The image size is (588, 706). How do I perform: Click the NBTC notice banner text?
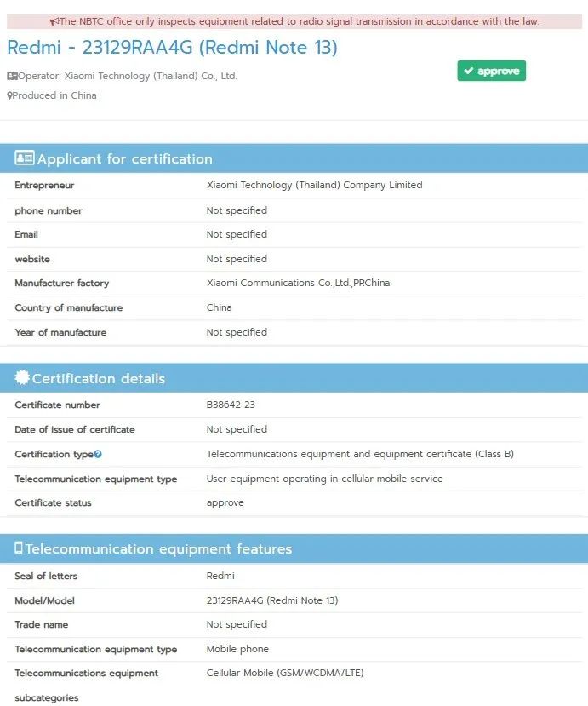coord(300,21)
